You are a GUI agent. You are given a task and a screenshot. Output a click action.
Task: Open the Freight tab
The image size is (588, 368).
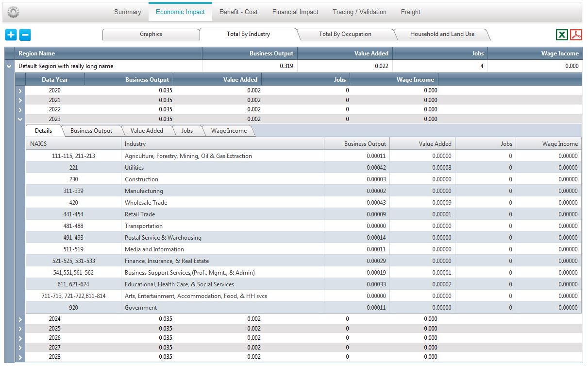tap(411, 12)
